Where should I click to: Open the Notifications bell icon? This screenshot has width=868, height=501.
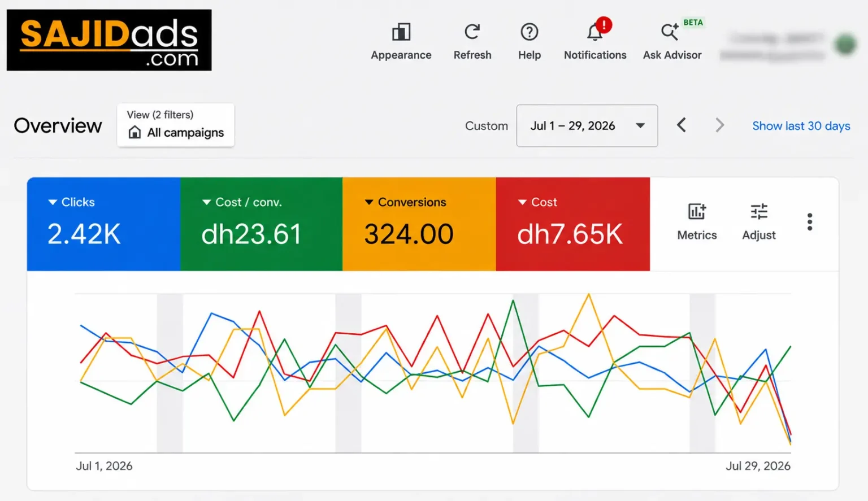pyautogui.click(x=594, y=32)
